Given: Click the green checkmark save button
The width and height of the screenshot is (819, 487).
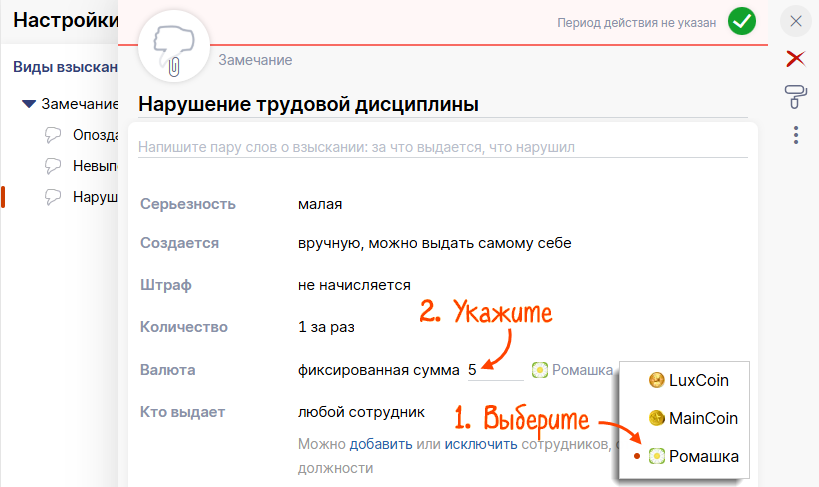Looking at the screenshot, I should coord(741,21).
